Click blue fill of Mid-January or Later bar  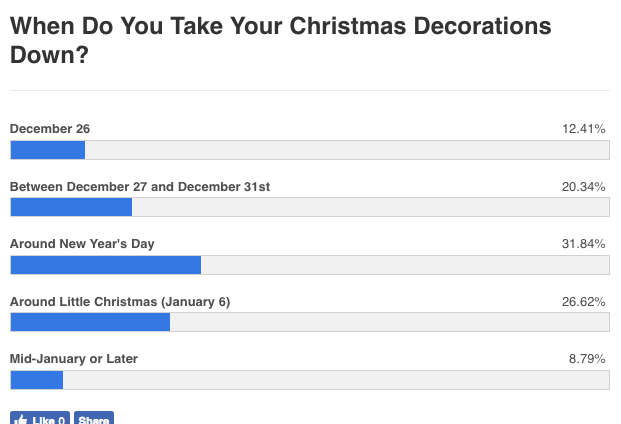[x=36, y=379]
